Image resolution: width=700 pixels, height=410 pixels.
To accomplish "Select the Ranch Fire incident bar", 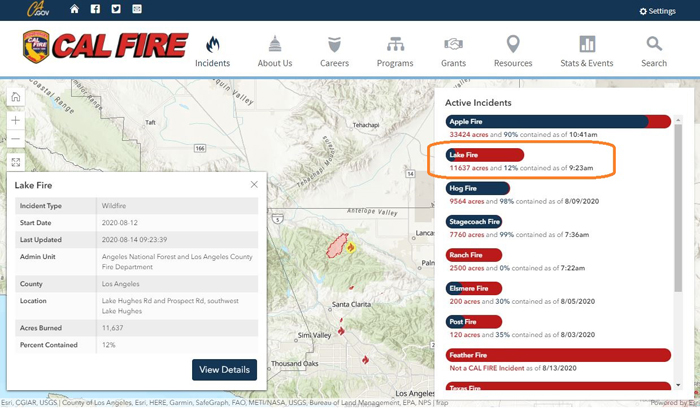I will 474,255.
